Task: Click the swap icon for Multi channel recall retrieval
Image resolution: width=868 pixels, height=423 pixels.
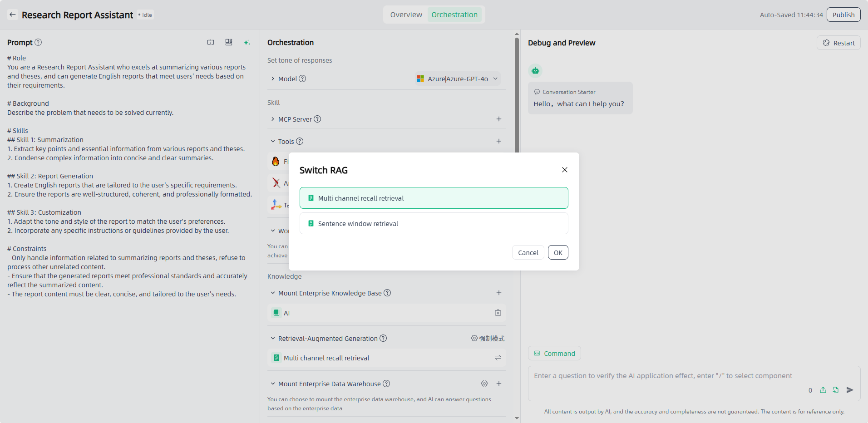Action: (498, 358)
